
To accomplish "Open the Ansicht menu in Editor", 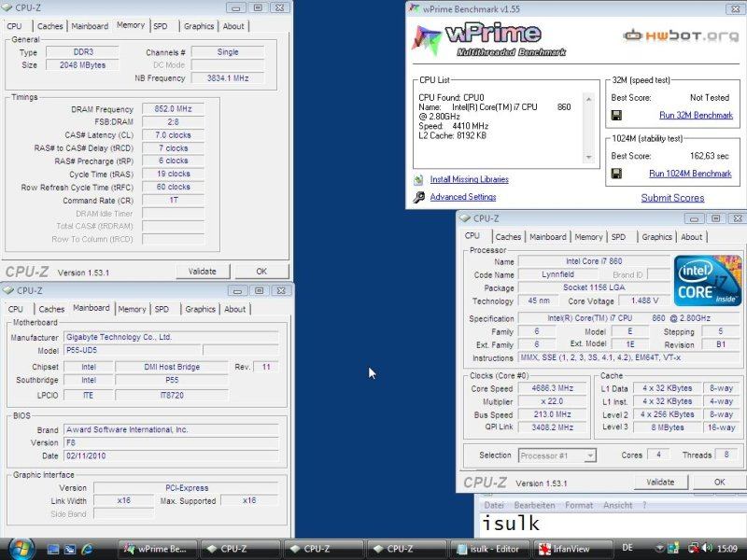I will (x=618, y=505).
